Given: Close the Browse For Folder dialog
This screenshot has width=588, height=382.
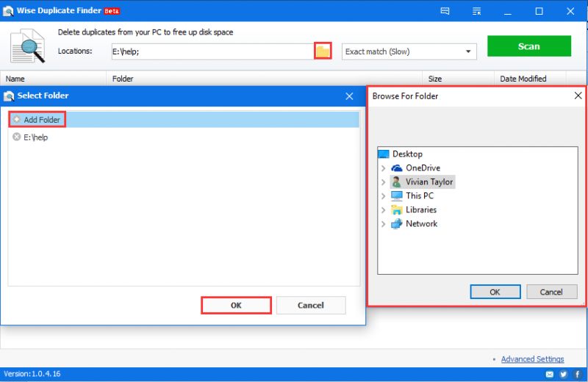Looking at the screenshot, I should click(x=578, y=95).
